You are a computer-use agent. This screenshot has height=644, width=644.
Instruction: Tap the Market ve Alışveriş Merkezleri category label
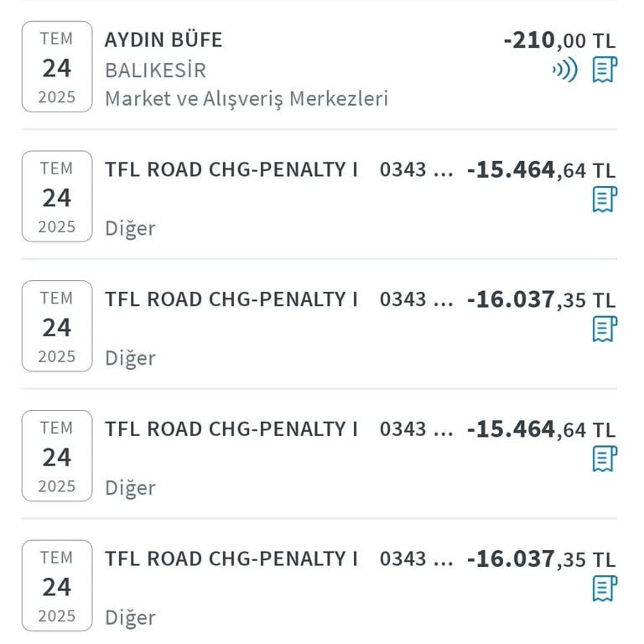[x=246, y=98]
